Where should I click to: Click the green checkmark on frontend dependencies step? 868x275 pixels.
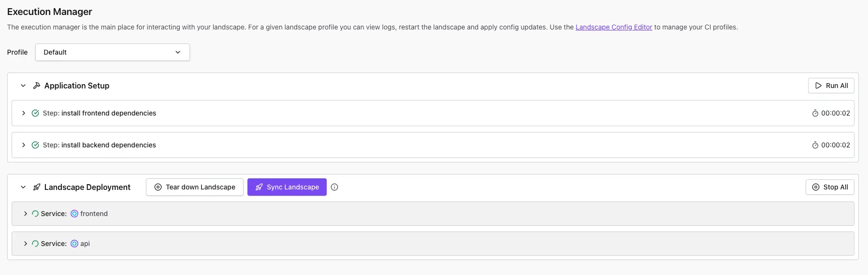pyautogui.click(x=35, y=113)
